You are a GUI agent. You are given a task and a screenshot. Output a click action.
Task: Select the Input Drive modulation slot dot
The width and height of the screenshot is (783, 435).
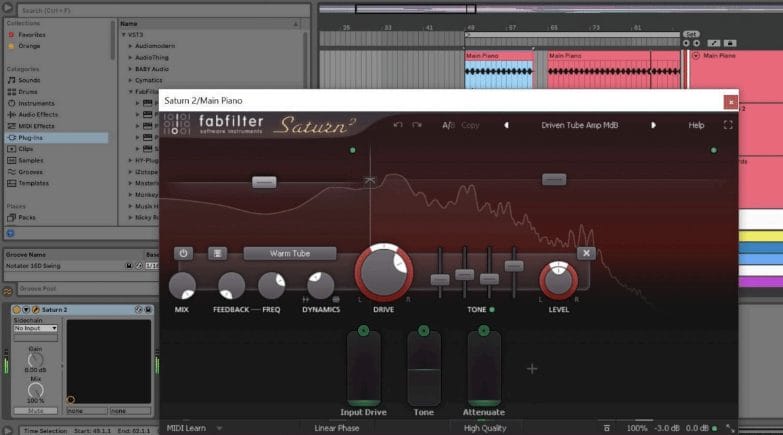364,331
